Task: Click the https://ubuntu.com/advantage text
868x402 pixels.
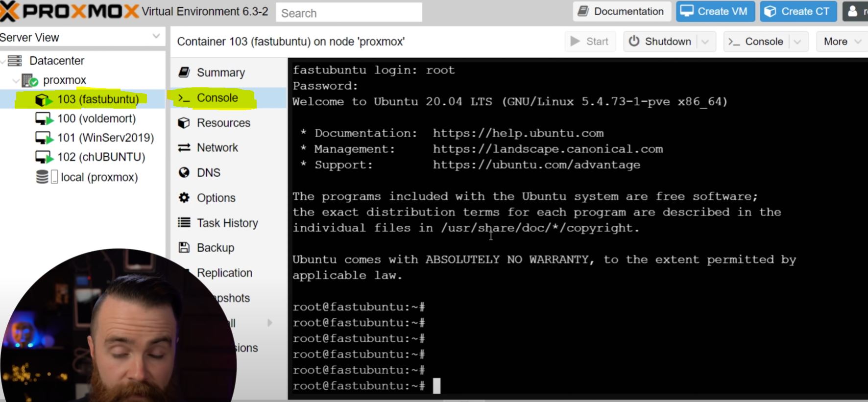Action: click(x=536, y=165)
